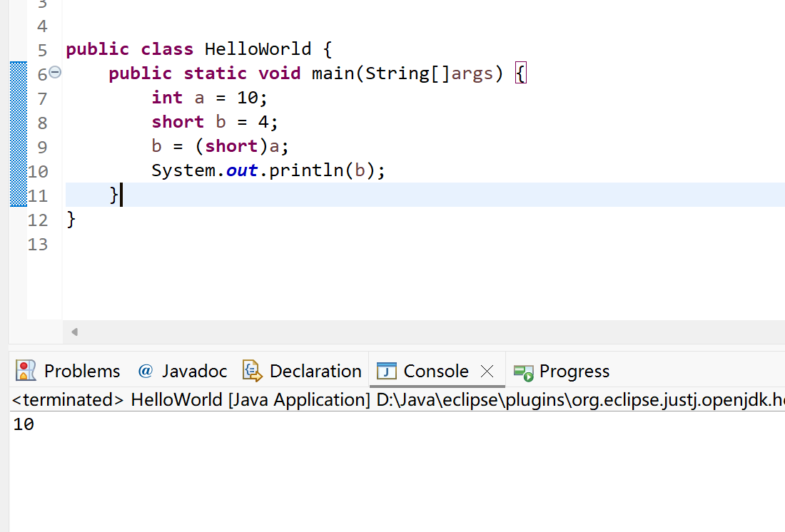This screenshot has height=532, width=785.
Task: Click line number 13 in the gutter
Action: pos(38,244)
